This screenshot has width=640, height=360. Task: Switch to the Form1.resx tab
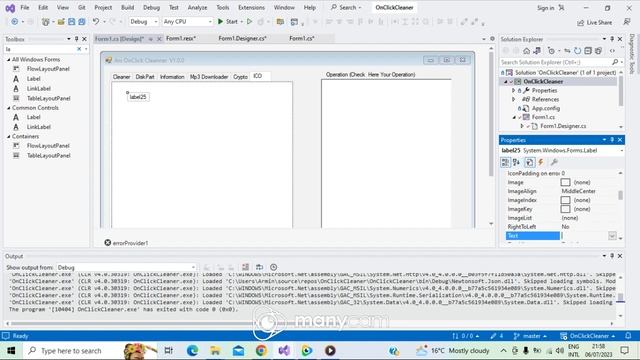181,38
